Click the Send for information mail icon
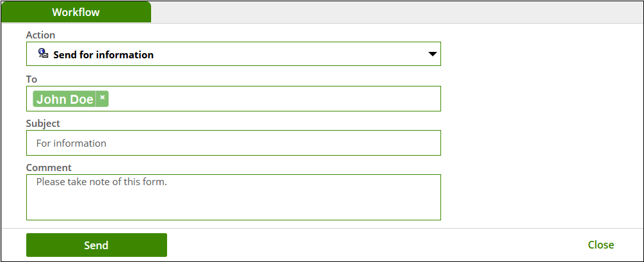 pos(44,53)
